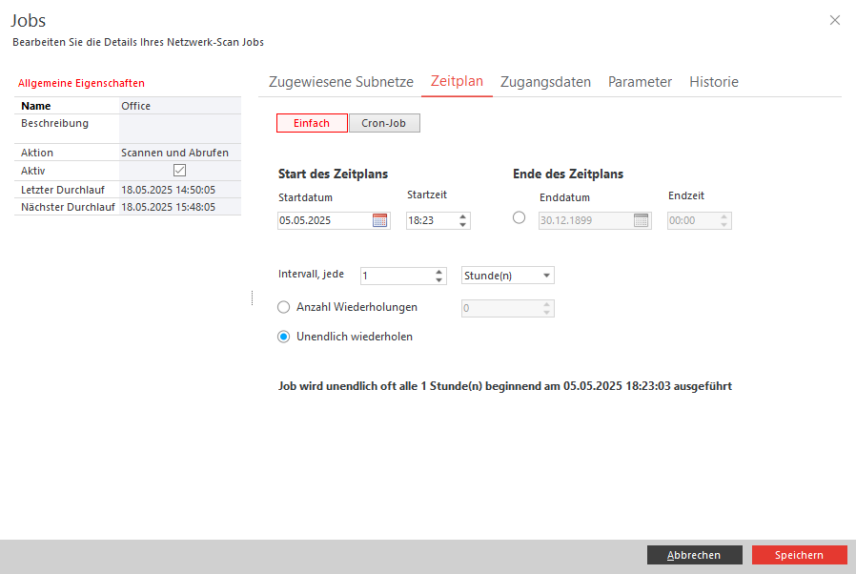
Task: Open the Enddatum calendar picker icon
Action: point(641,221)
